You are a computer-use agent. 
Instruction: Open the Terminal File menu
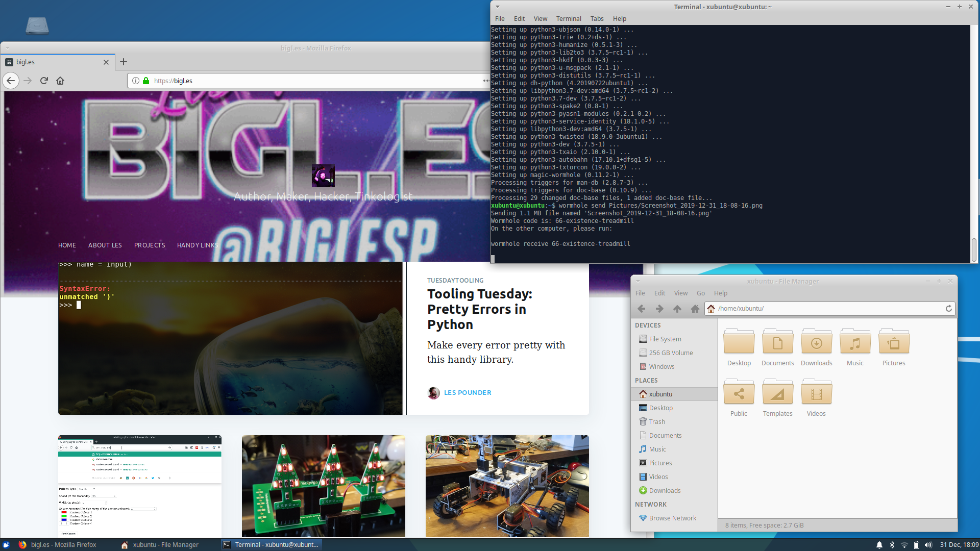(499, 18)
